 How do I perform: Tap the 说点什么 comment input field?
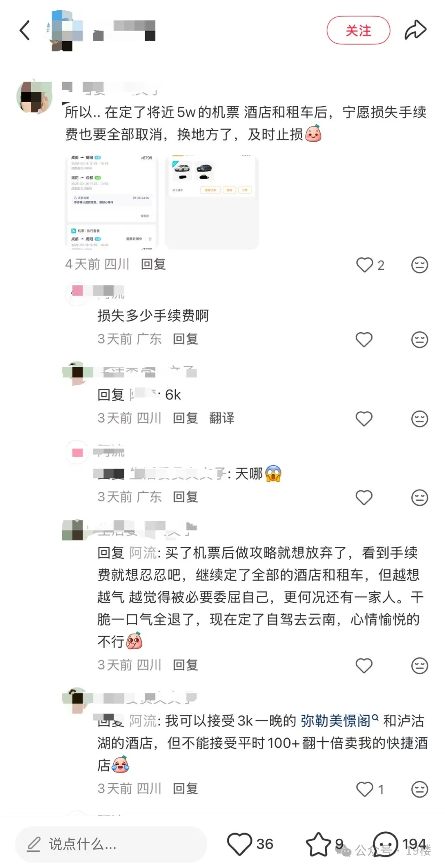click(111, 845)
